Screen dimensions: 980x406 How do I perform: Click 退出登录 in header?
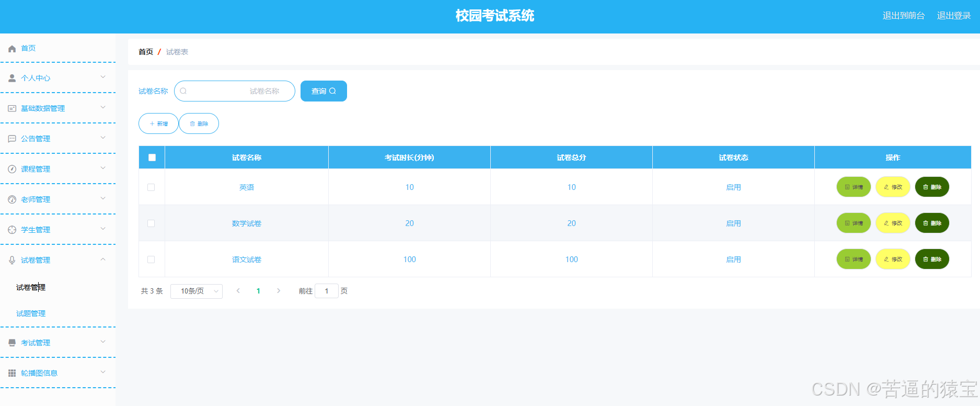point(954,16)
